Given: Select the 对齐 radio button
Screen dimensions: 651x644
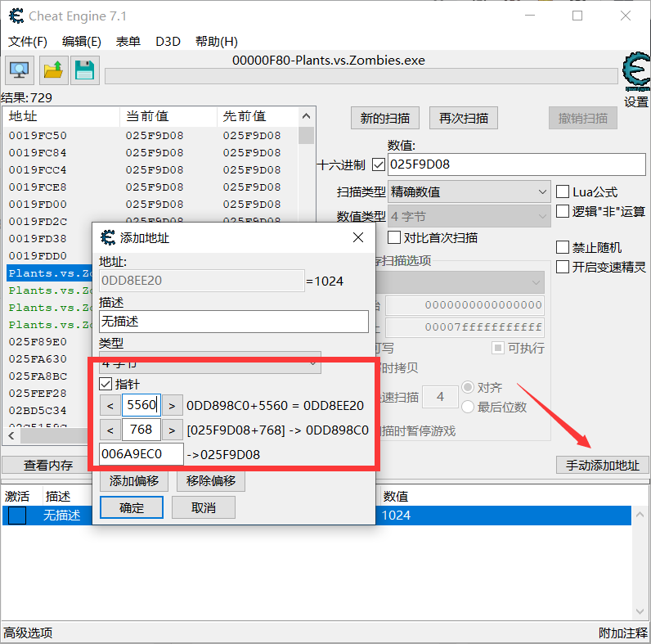Looking at the screenshot, I should 468,387.
